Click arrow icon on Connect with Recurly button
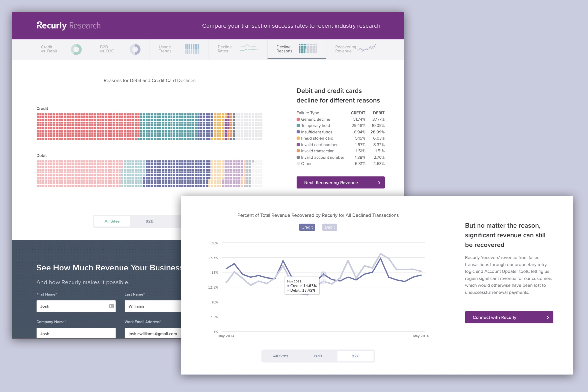This screenshot has width=588, height=392. tap(548, 317)
